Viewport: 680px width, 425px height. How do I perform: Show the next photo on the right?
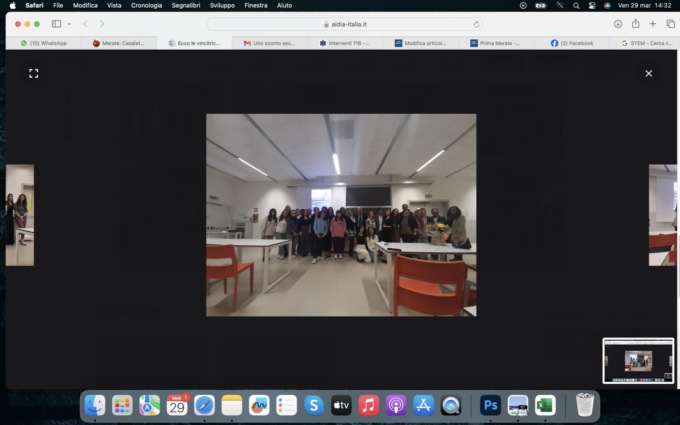coord(662,215)
